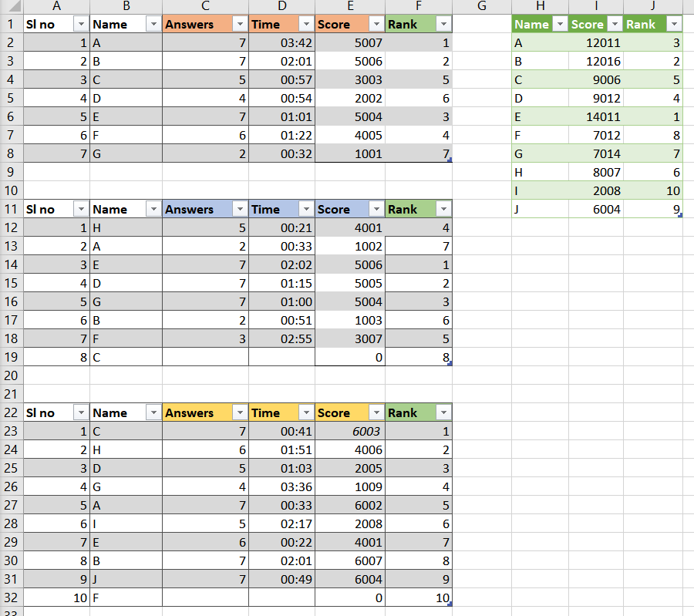
Task: Click rank cell 10 in row 32
Action: pyautogui.click(x=419, y=597)
